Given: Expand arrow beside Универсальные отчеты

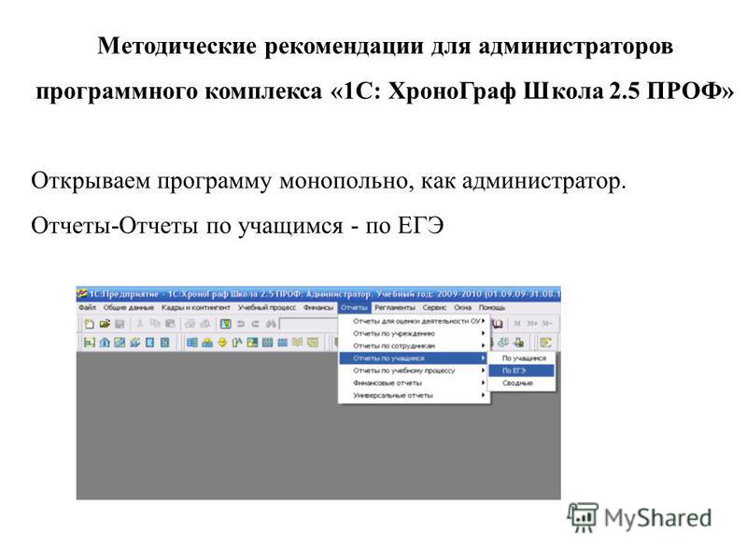Looking at the screenshot, I should [x=484, y=395].
